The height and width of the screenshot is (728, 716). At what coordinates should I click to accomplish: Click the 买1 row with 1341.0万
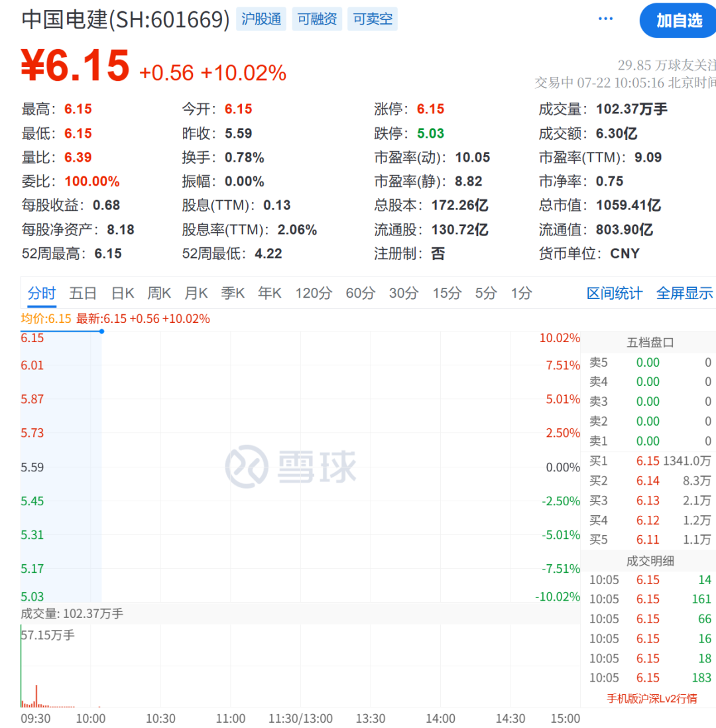pos(650,461)
